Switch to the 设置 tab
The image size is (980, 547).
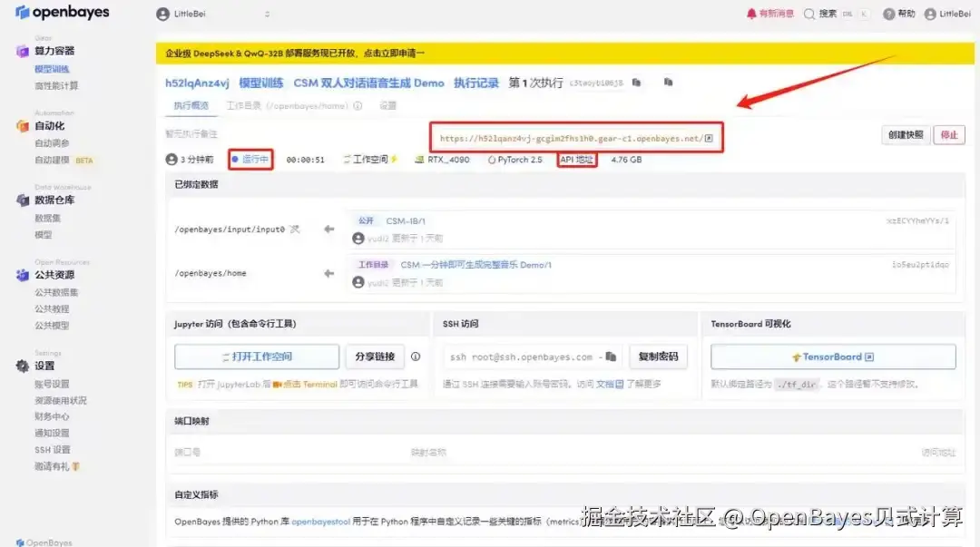coord(388,105)
